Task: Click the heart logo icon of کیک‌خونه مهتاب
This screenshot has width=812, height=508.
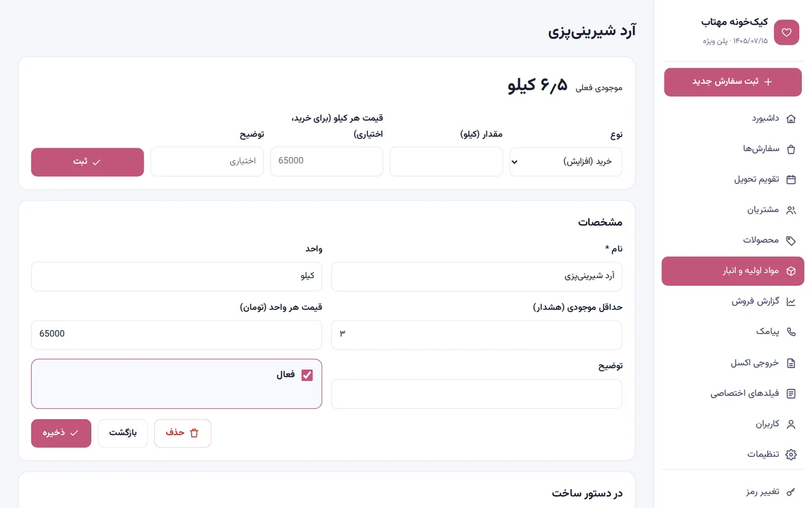Action: pyautogui.click(x=787, y=32)
